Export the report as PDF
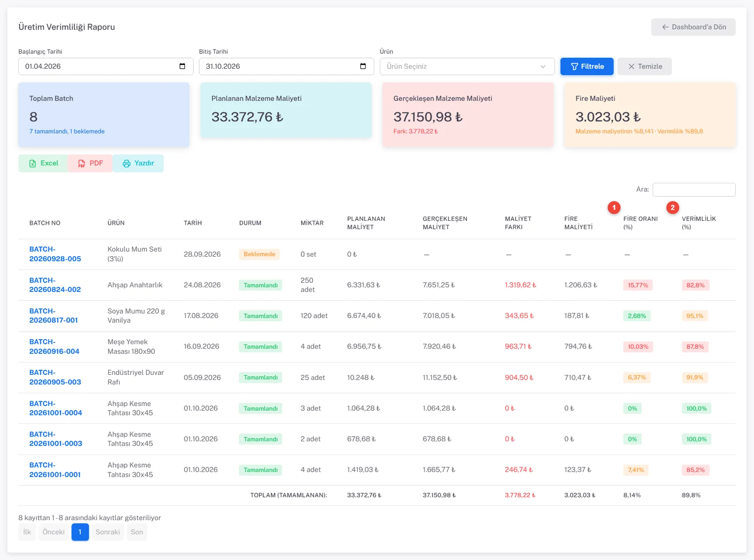This screenshot has height=560, width=754. (x=90, y=163)
